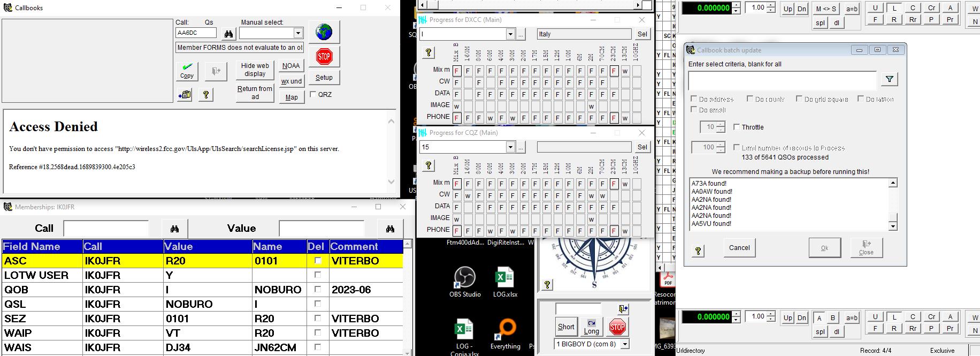
Task: Tick the Del checkbox on the LOTW USER row
Action: (318, 275)
